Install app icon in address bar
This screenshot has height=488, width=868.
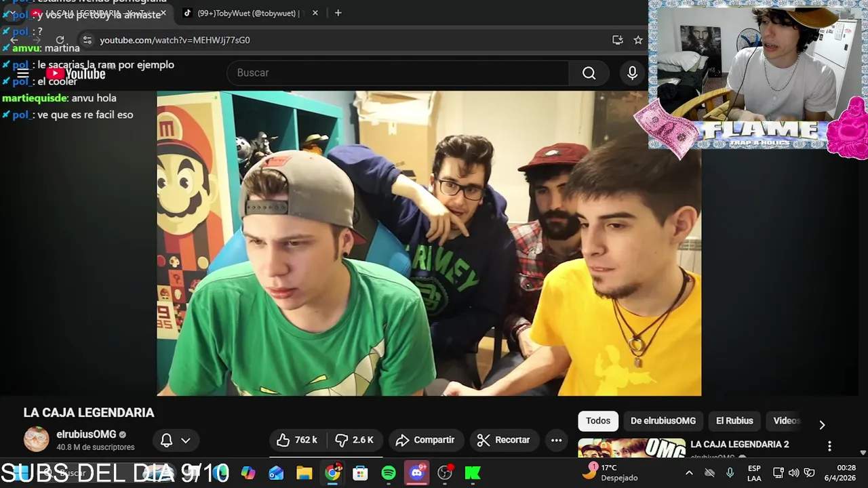click(x=617, y=40)
